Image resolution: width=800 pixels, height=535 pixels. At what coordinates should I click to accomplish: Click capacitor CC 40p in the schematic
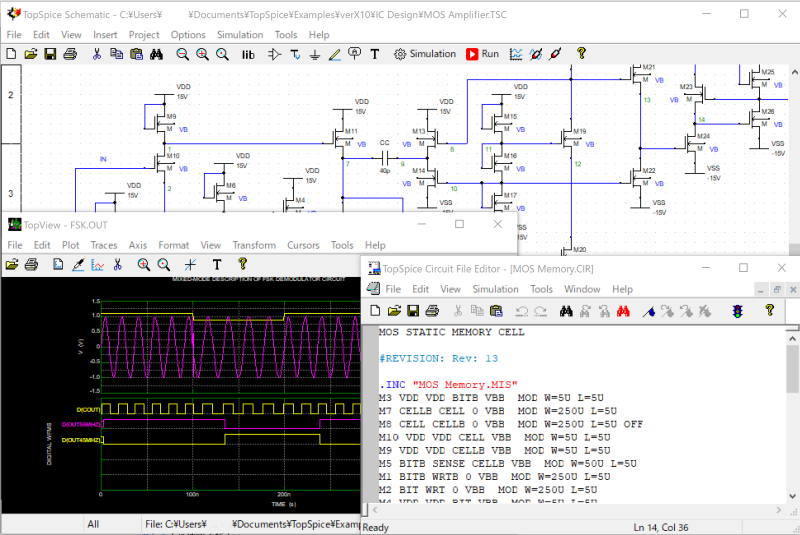[385, 158]
